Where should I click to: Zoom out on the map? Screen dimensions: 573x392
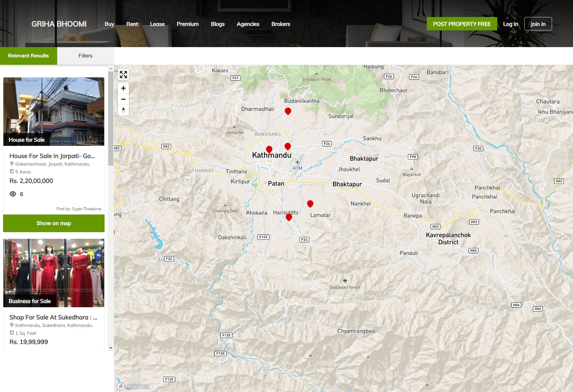point(123,99)
